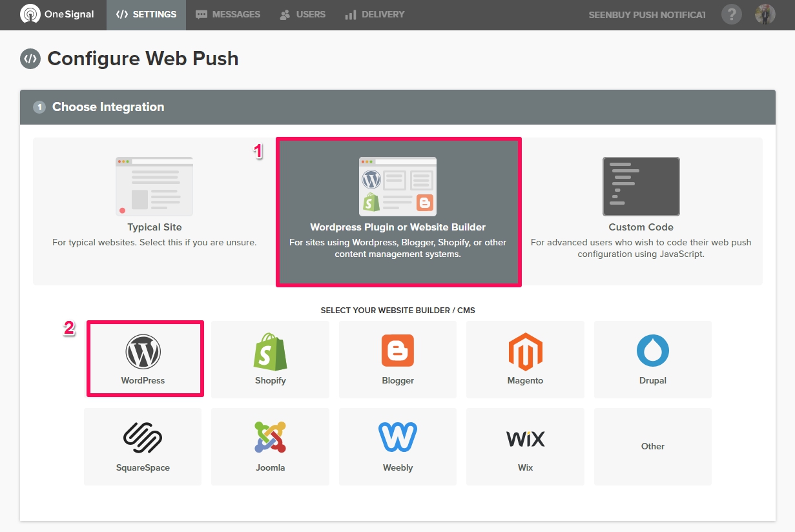This screenshot has width=795, height=532.
Task: Choose the Wix logo tile
Action: (x=525, y=446)
